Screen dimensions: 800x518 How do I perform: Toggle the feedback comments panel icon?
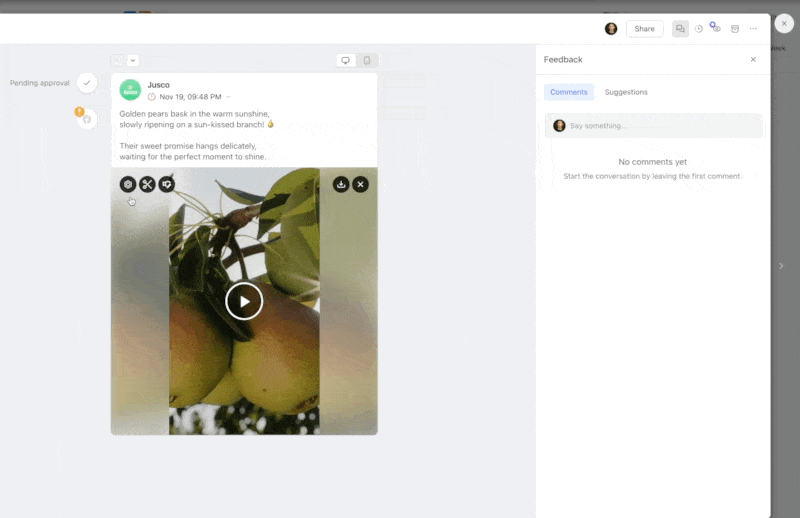(x=680, y=29)
